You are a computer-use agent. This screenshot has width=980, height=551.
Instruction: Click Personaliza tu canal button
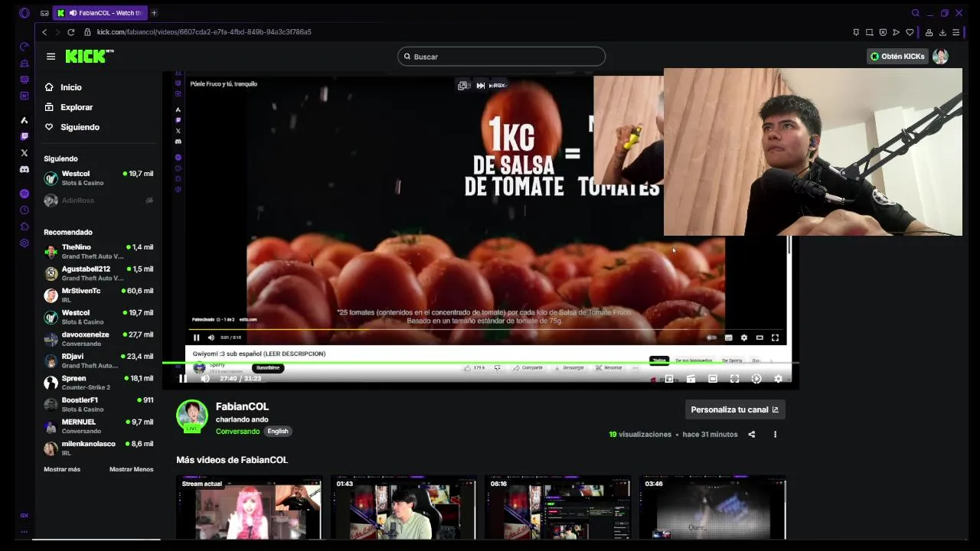(x=734, y=410)
